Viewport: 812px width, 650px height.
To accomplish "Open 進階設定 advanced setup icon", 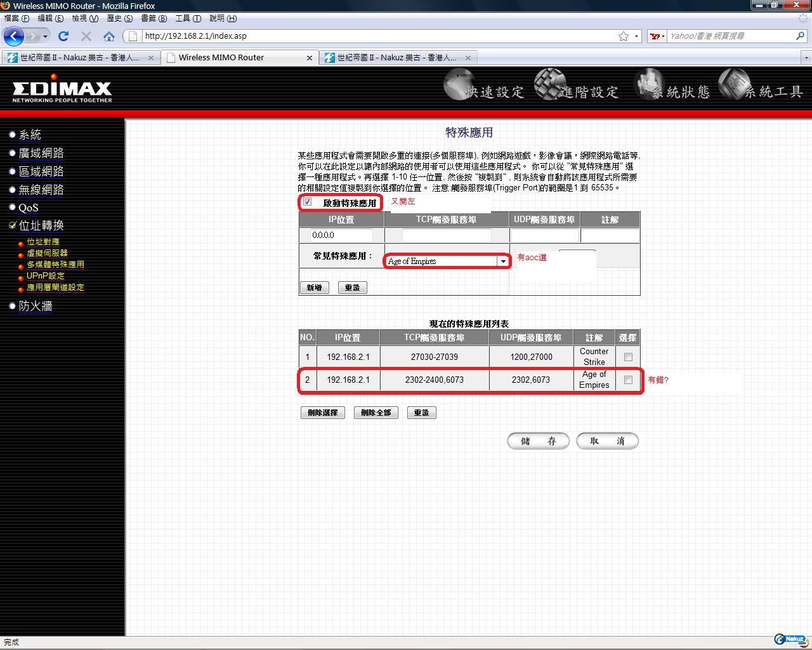I will click(576, 86).
